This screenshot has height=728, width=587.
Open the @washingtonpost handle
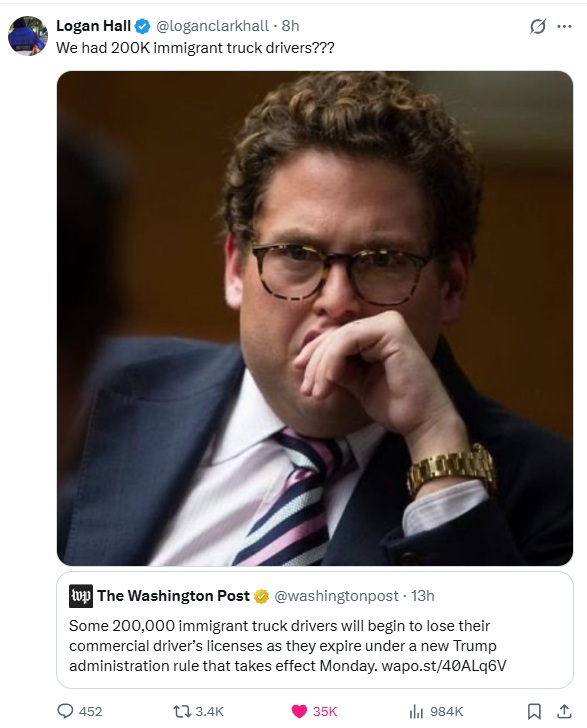point(336,596)
